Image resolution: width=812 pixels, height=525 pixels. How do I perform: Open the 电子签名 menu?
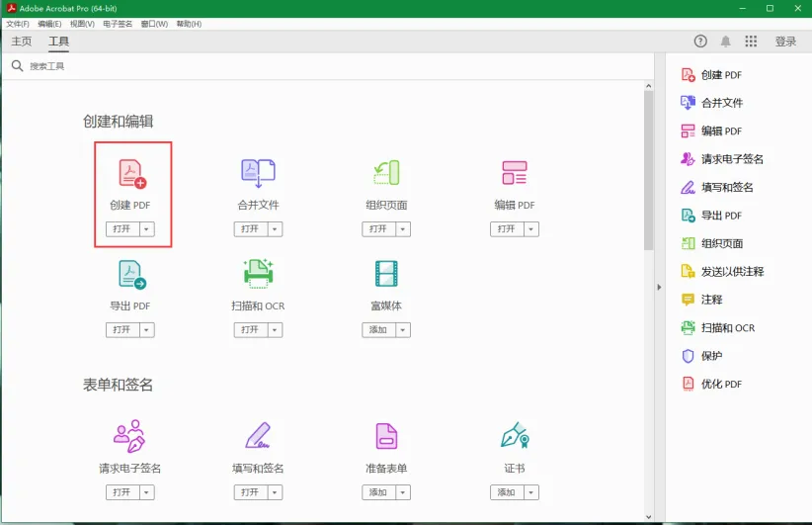pos(118,24)
